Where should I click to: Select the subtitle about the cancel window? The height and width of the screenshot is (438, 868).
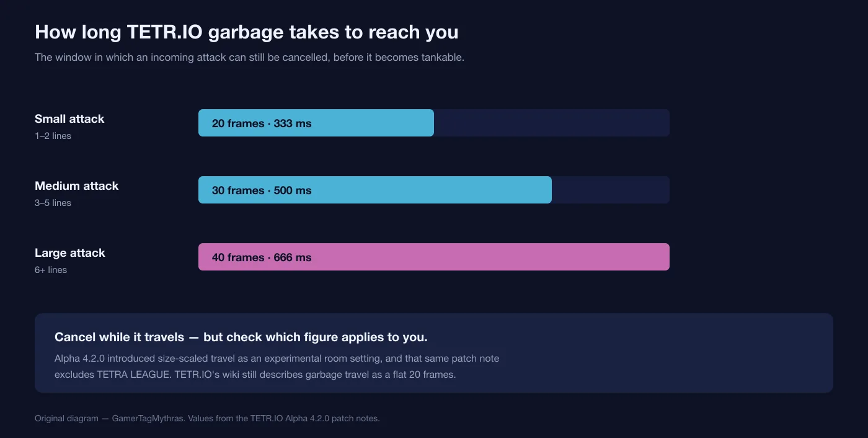click(249, 57)
